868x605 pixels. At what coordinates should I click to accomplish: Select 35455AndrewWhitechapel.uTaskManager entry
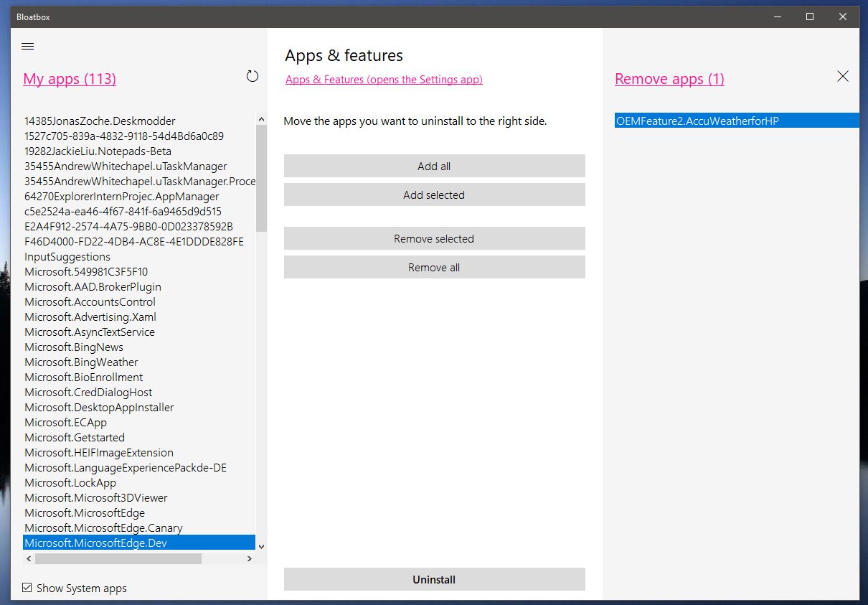139,166
